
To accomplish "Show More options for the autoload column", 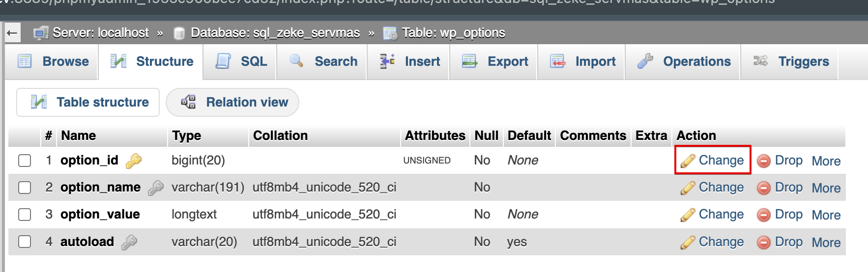I will (826, 243).
